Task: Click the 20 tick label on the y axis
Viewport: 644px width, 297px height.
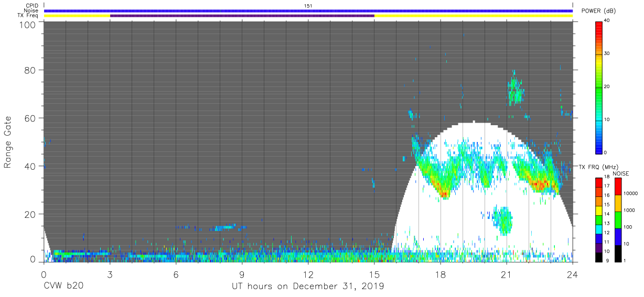Action: [x=31, y=214]
